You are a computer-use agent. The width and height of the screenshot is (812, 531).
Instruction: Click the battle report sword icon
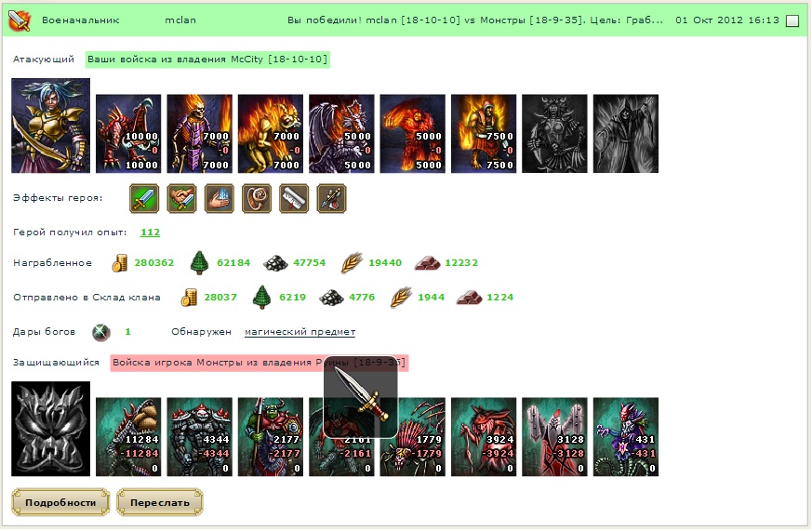coord(20,20)
